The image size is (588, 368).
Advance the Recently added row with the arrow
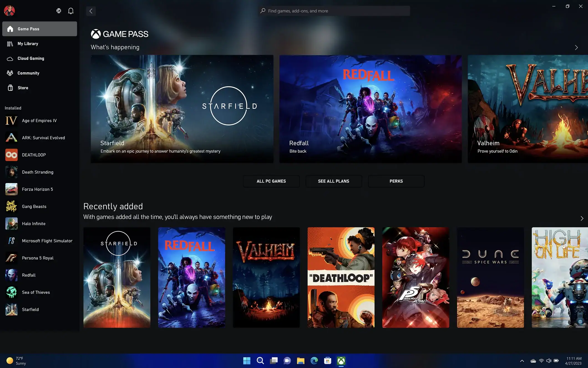point(582,219)
